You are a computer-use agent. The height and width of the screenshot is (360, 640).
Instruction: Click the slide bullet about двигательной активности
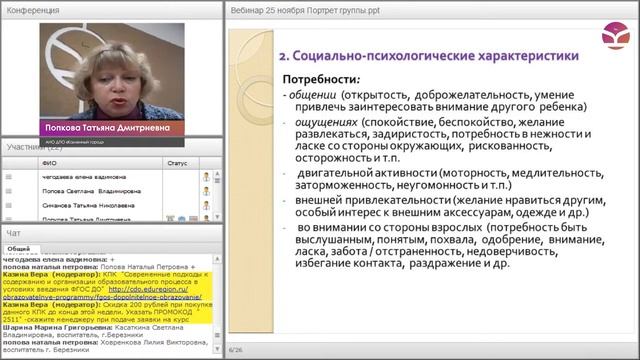pos(449,179)
